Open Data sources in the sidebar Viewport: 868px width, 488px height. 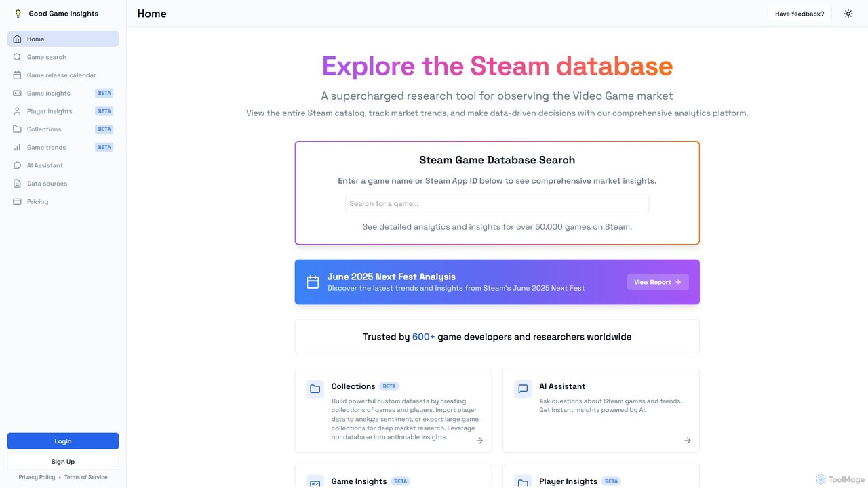63,184
